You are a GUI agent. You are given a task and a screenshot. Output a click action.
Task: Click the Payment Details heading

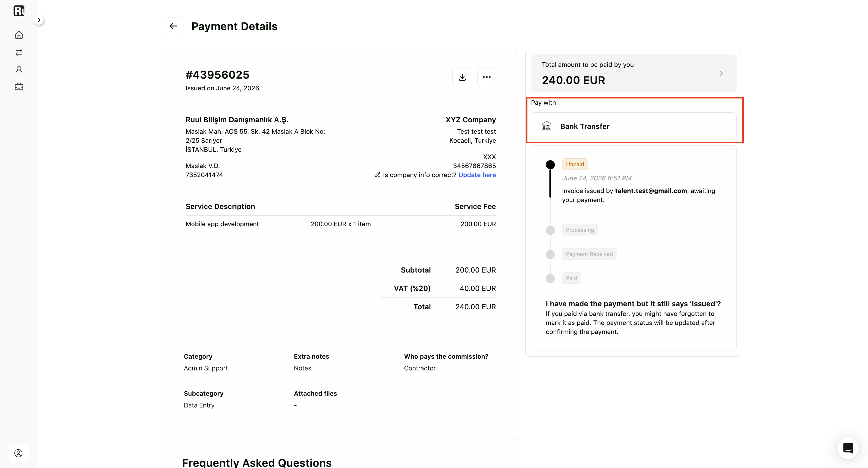[x=234, y=26]
